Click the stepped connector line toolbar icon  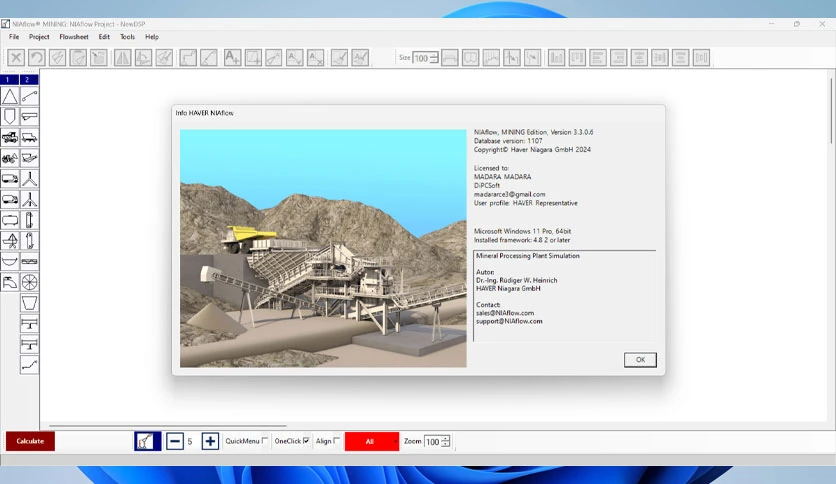(188, 57)
